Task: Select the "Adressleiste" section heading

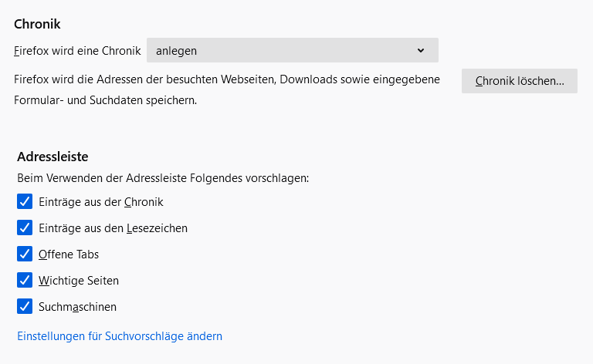Action: coord(53,157)
